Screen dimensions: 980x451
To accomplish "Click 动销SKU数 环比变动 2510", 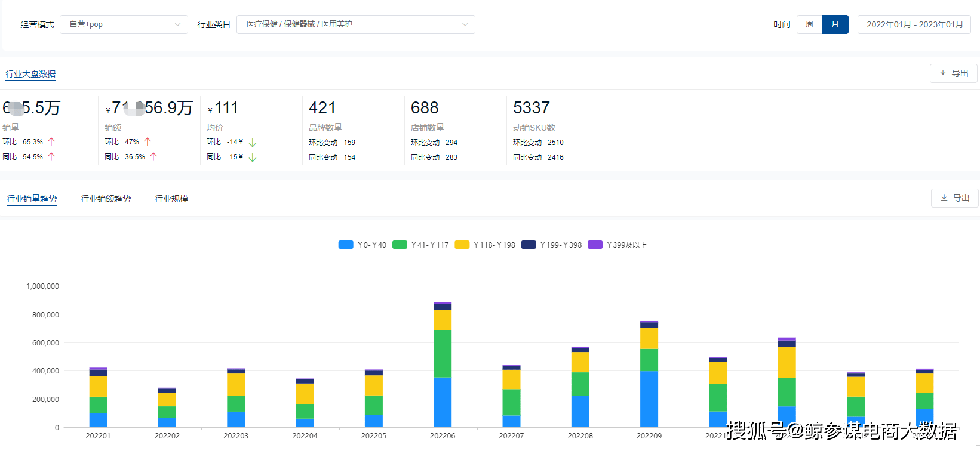I will (x=538, y=143).
